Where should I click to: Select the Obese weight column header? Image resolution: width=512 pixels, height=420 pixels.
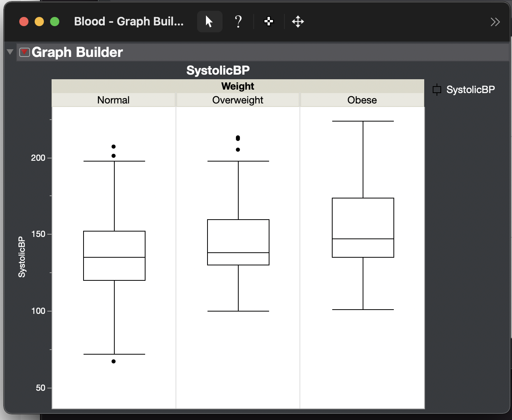coord(361,100)
